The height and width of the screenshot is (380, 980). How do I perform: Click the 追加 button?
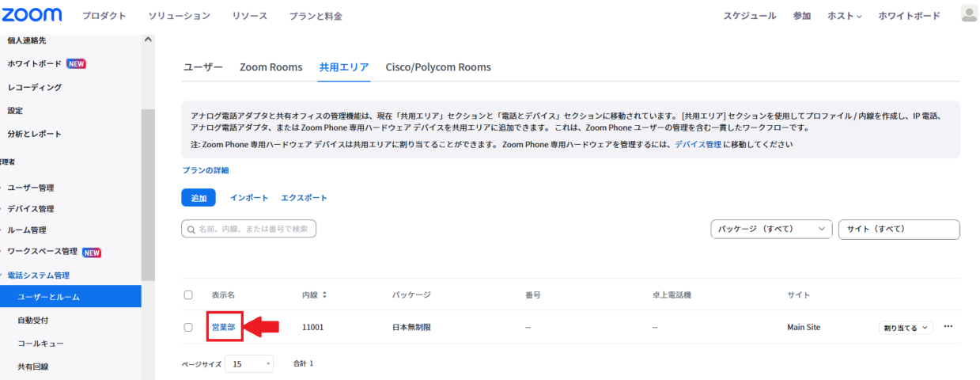tap(199, 198)
